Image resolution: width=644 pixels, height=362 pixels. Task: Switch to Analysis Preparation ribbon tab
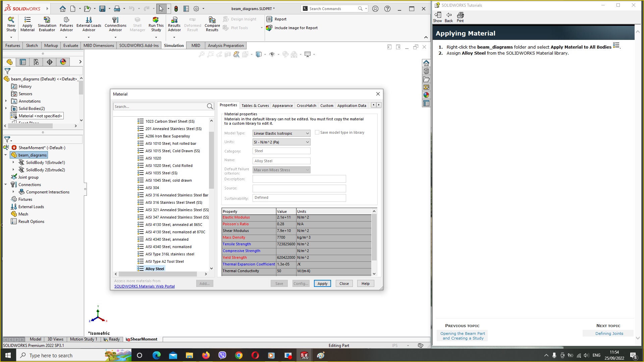pyautogui.click(x=226, y=46)
